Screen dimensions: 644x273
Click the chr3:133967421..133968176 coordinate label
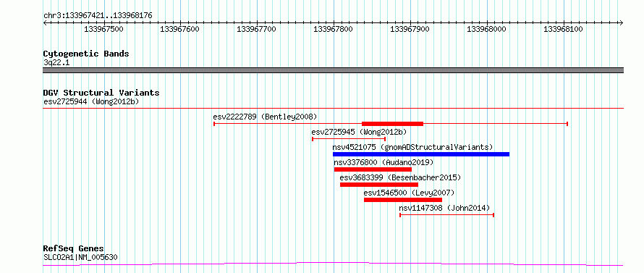tap(98, 16)
